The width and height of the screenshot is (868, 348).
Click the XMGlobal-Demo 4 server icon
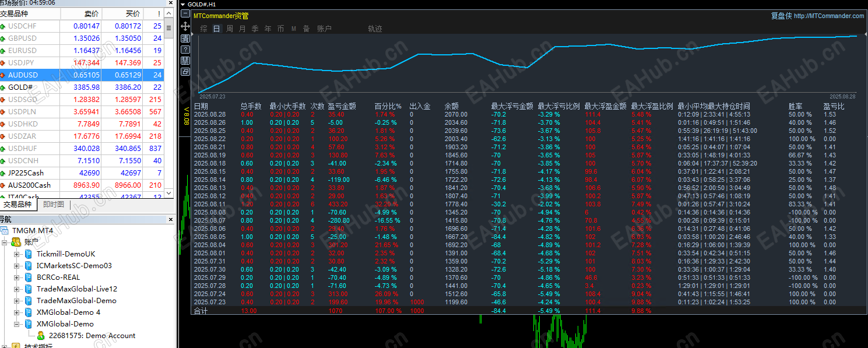coord(29,312)
